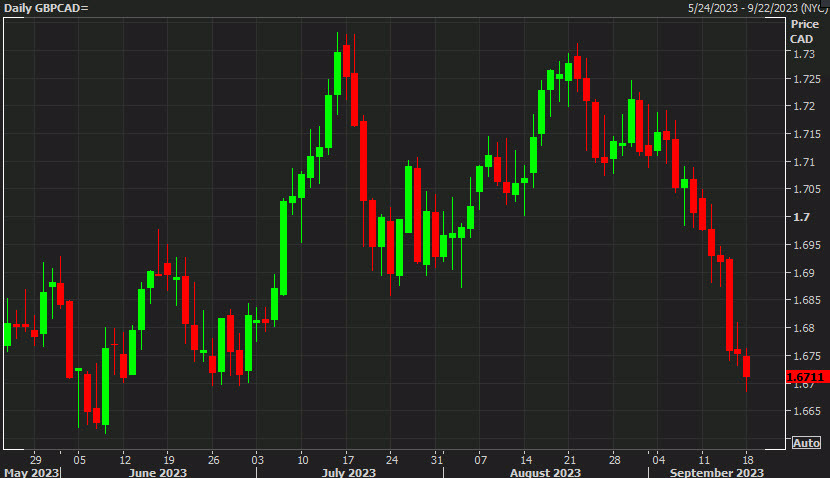Image resolution: width=830 pixels, height=478 pixels.
Task: Click the 18 date tick label
Action: click(x=747, y=459)
